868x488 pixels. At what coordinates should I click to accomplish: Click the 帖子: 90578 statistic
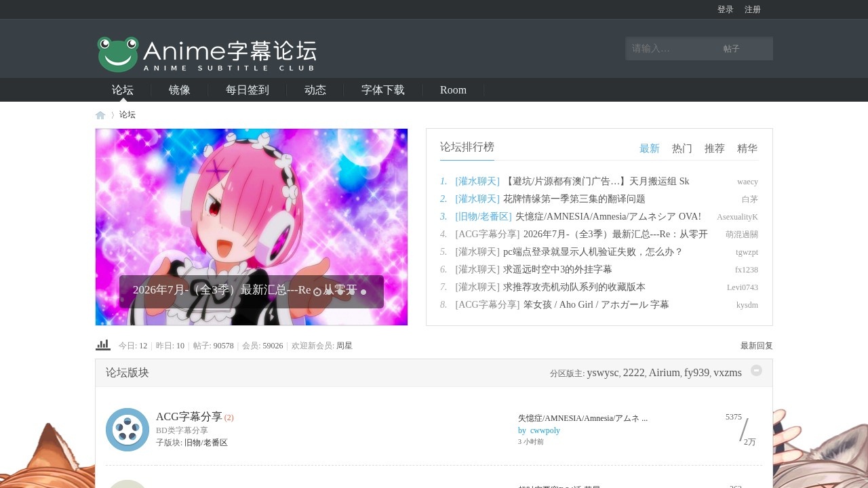[214, 346]
